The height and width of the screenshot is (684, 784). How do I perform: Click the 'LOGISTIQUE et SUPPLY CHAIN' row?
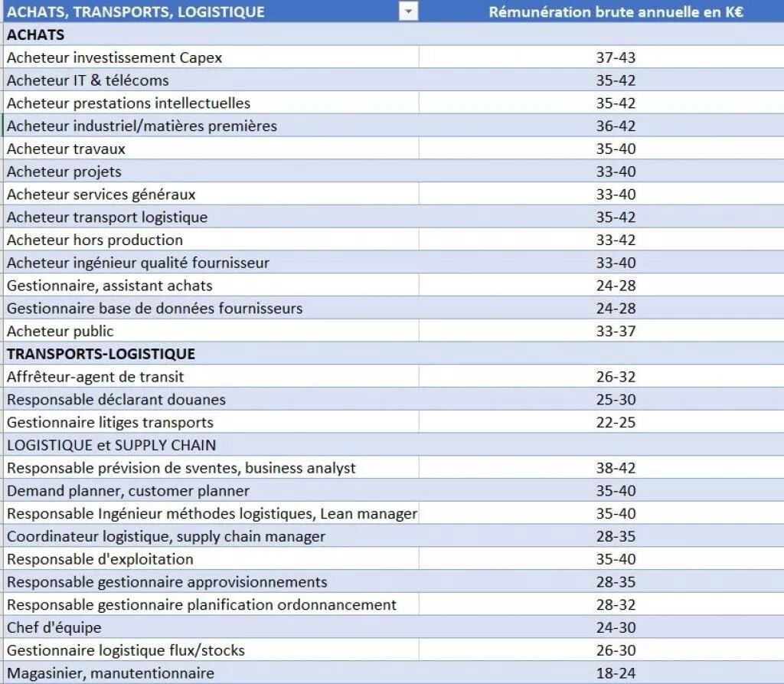click(394, 444)
